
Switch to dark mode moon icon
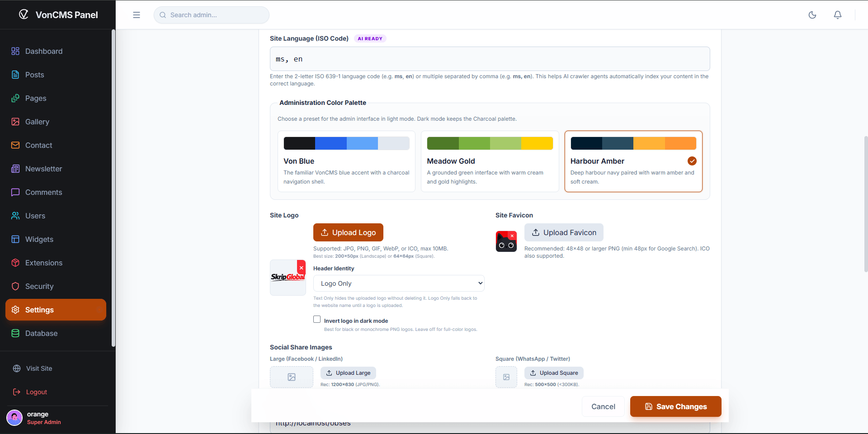[812, 15]
